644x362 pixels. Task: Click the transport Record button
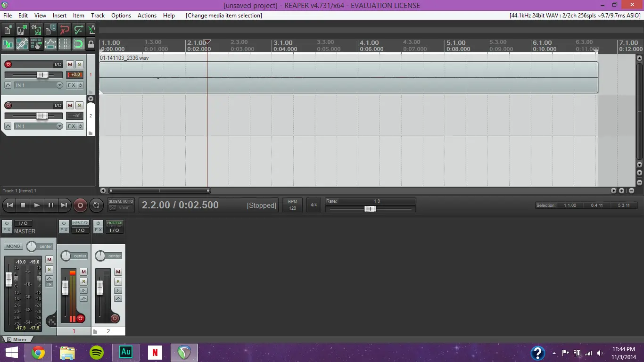click(x=80, y=205)
